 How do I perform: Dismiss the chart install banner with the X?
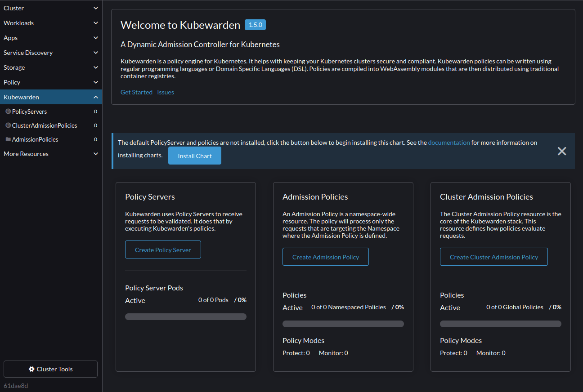pos(562,151)
